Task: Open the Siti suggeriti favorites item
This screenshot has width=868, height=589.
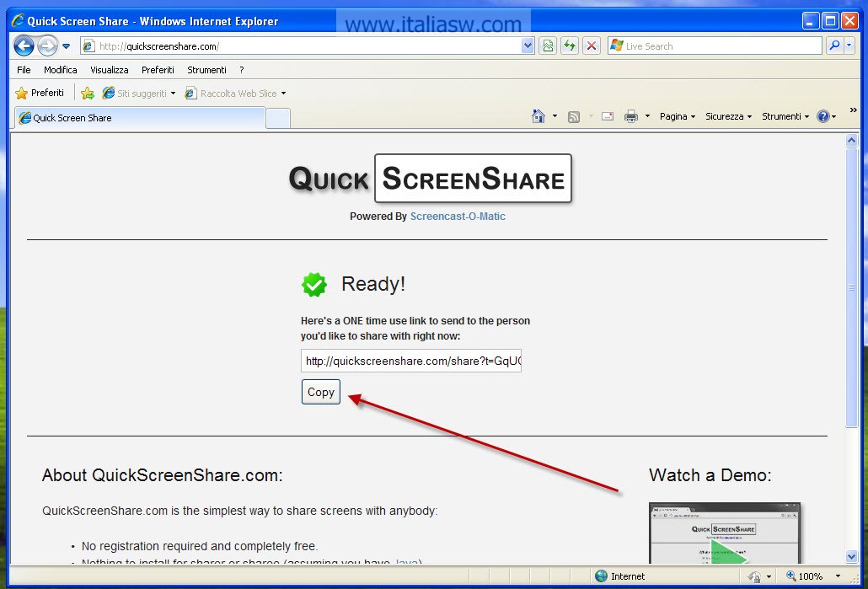Action: point(139,93)
